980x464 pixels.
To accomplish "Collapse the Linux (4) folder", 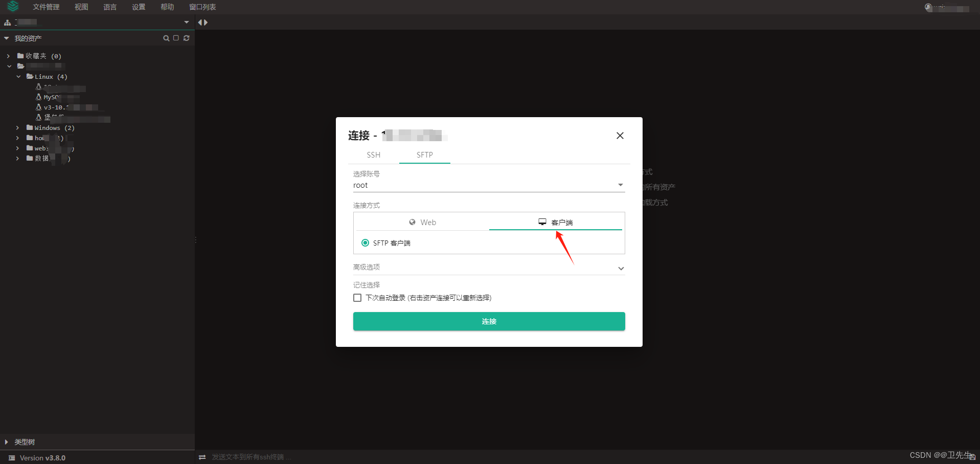I will (x=19, y=76).
